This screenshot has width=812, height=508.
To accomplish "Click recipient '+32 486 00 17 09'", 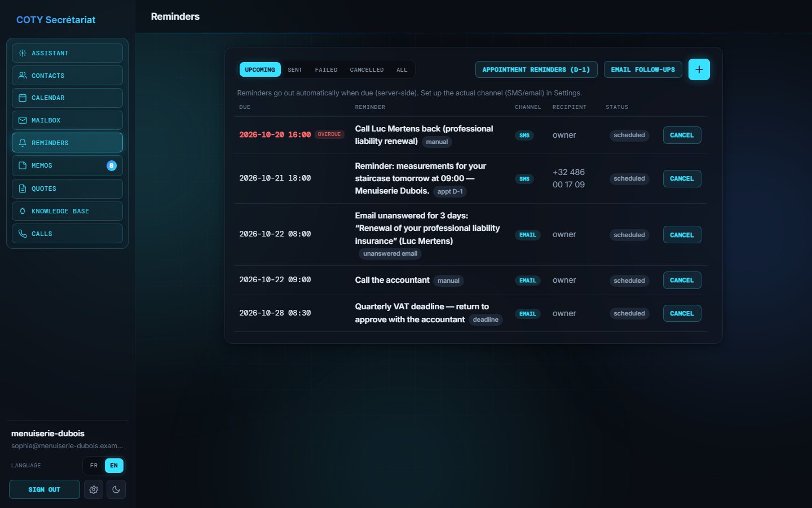I will (x=568, y=178).
